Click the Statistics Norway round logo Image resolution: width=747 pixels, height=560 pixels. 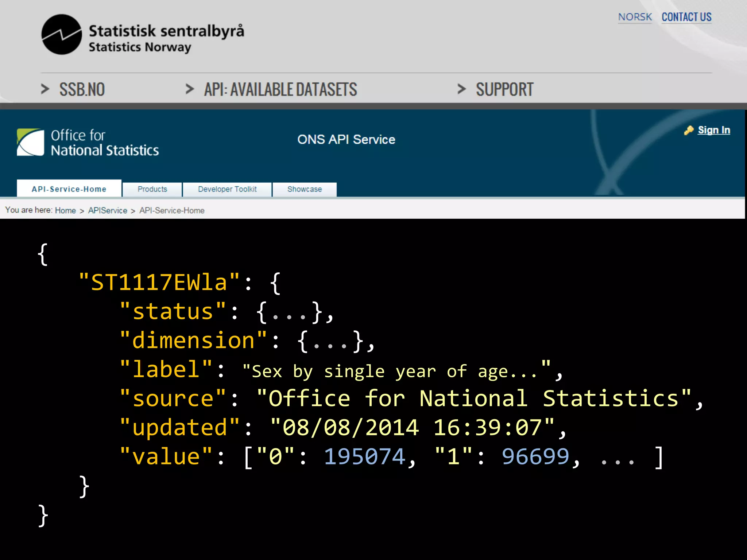click(x=62, y=35)
